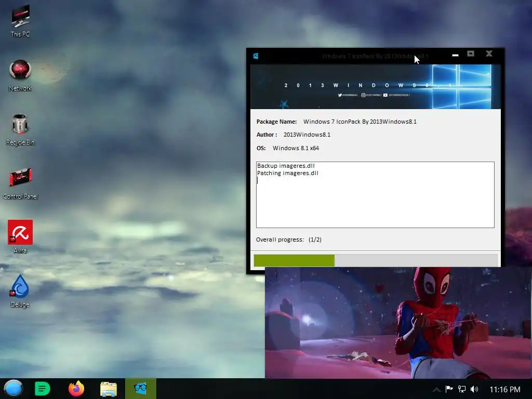Show hidden tray icons chevron
Image resolution: width=532 pixels, height=399 pixels.
(x=436, y=389)
